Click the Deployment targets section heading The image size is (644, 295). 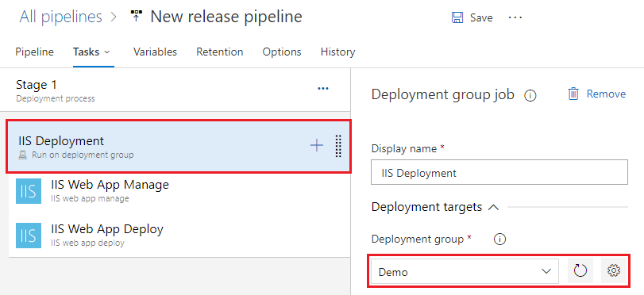(x=426, y=207)
